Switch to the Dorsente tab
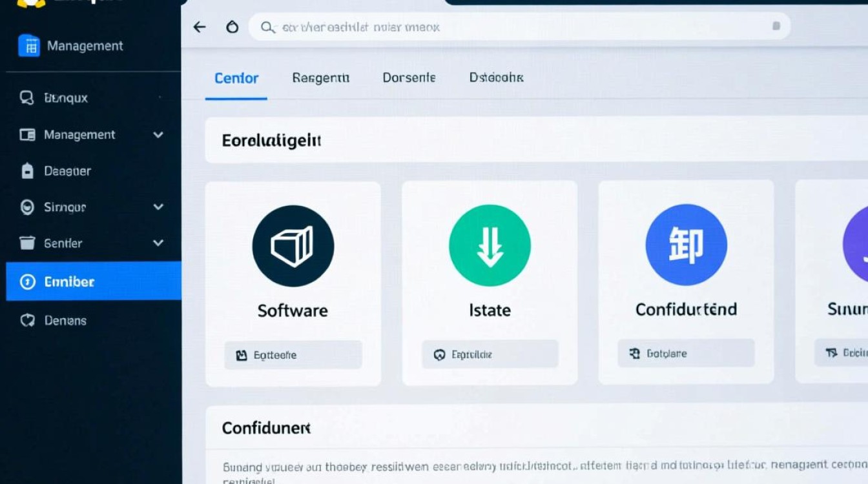The image size is (868, 484). (409, 78)
